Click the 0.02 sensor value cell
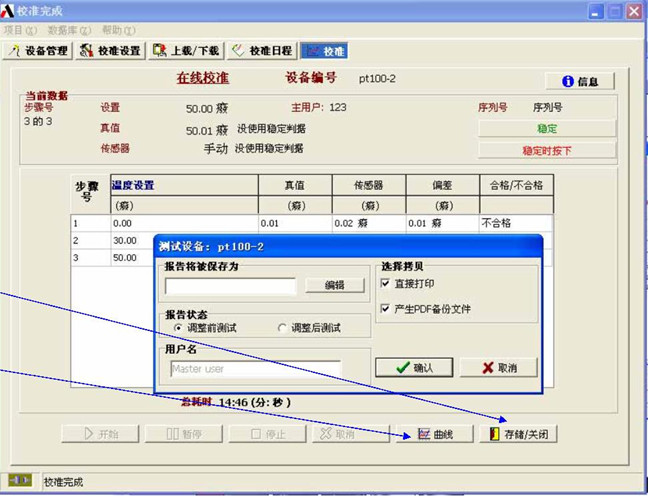This screenshot has width=648, height=496. (x=369, y=224)
